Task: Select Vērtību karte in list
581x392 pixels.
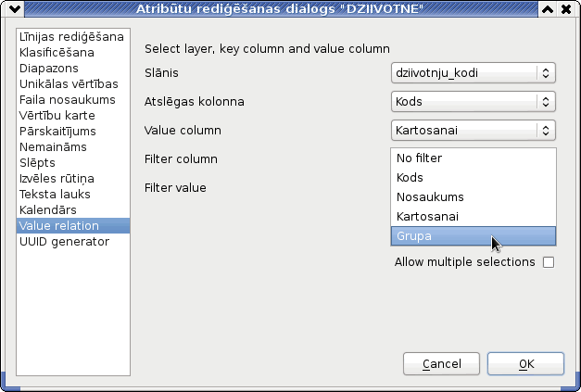Action: pyautogui.click(x=73, y=116)
